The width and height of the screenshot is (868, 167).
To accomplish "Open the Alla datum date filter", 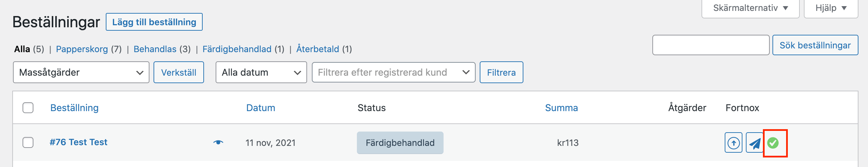I will [x=261, y=72].
